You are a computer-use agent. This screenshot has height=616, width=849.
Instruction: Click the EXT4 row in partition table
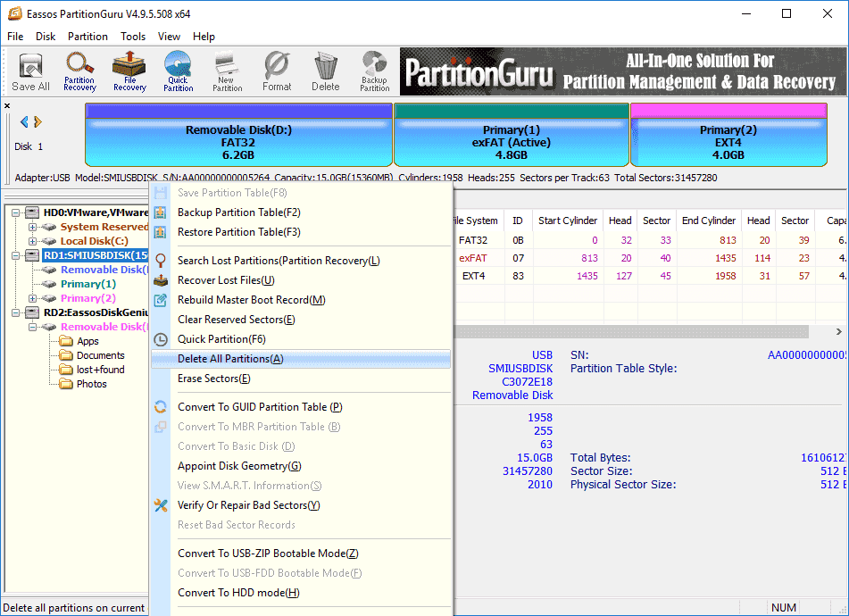(650, 276)
